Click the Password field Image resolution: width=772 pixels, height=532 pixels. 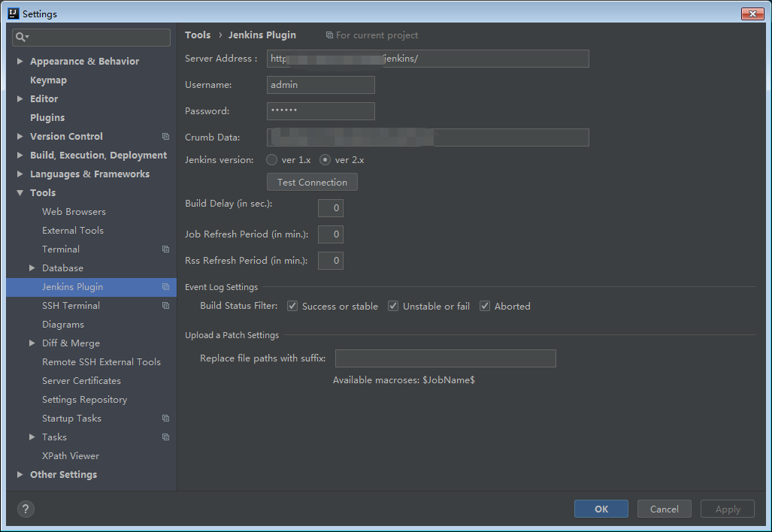(320, 111)
